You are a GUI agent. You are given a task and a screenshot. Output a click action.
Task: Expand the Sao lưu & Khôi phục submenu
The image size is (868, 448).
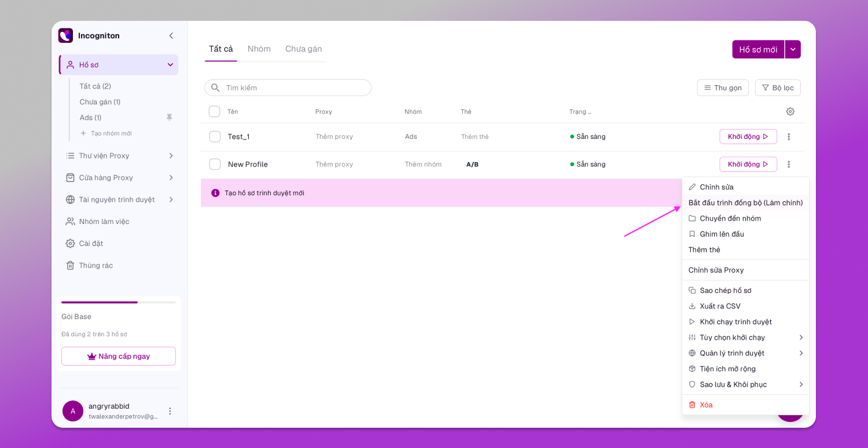pyautogui.click(x=745, y=384)
